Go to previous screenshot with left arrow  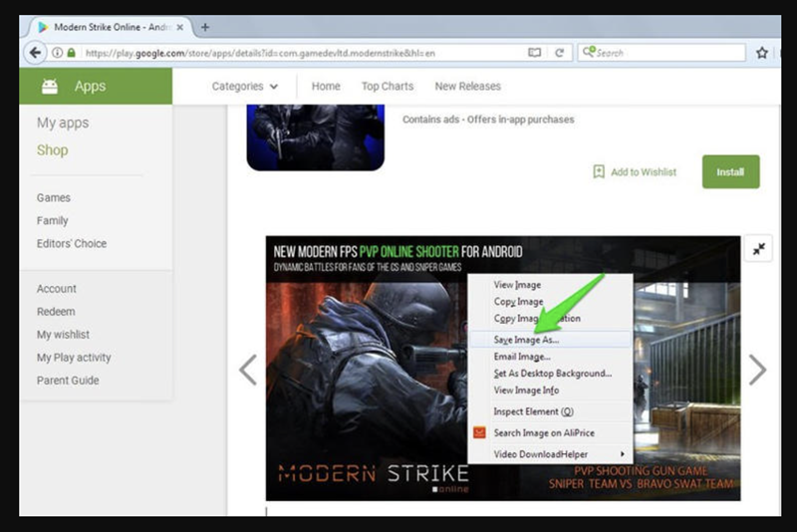point(248,371)
